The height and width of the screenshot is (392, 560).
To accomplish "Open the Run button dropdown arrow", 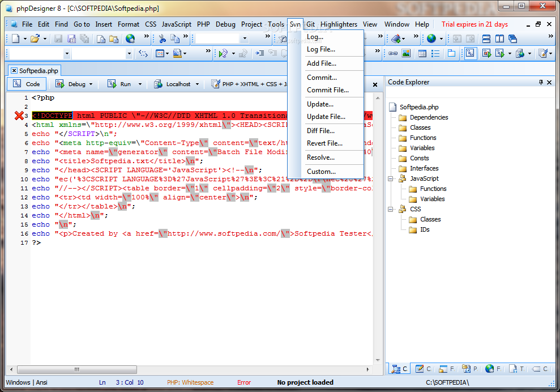I will (140, 84).
